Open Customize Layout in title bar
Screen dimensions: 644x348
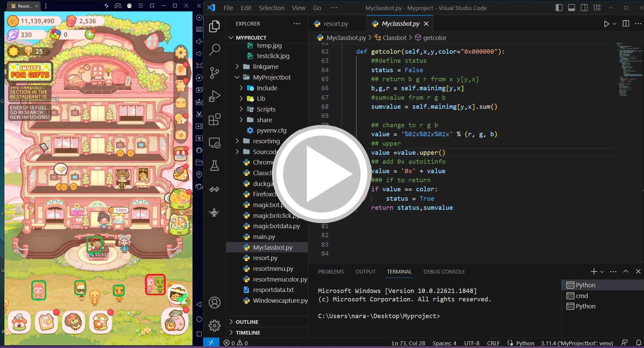point(597,8)
